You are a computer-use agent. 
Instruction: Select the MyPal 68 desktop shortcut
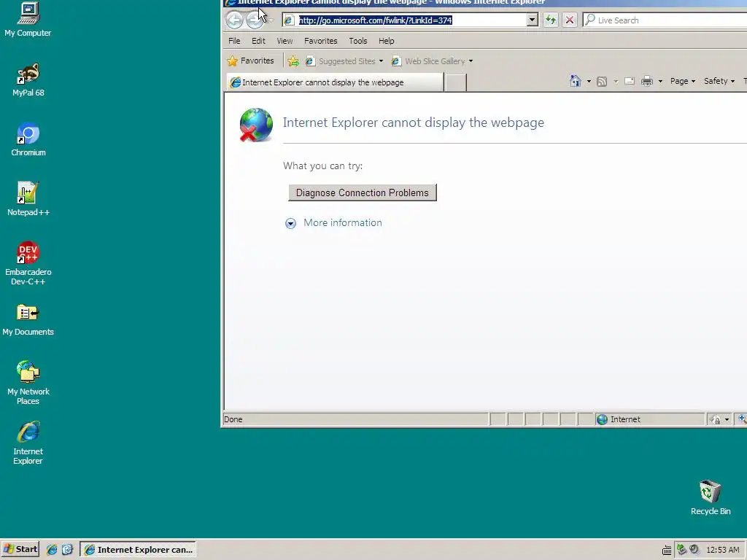[x=28, y=80]
